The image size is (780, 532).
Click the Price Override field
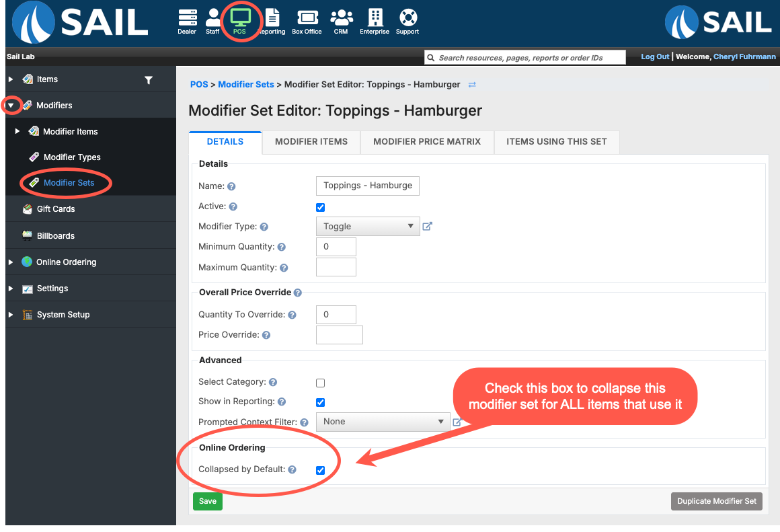340,335
